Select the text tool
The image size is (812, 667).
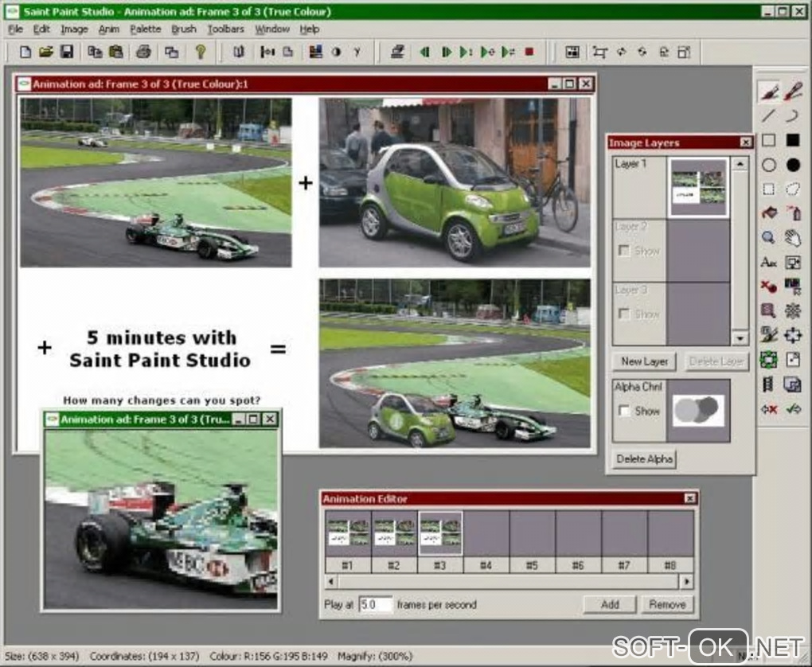pos(769,262)
